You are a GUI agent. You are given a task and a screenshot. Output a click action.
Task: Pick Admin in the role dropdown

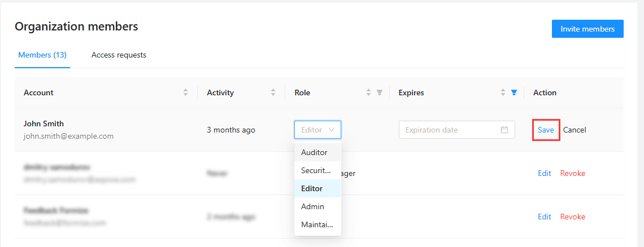312,206
